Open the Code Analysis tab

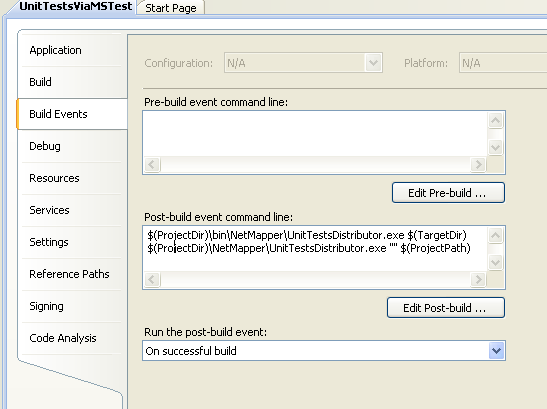coord(71,338)
